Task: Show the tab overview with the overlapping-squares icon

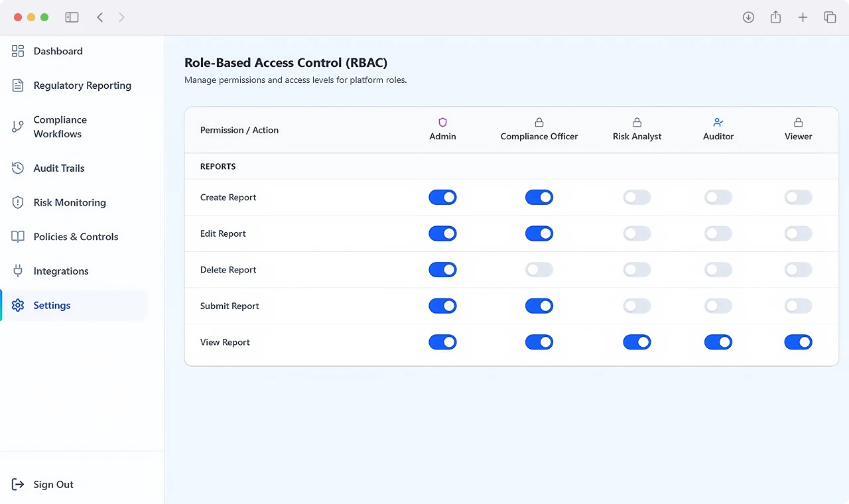Action: point(830,17)
